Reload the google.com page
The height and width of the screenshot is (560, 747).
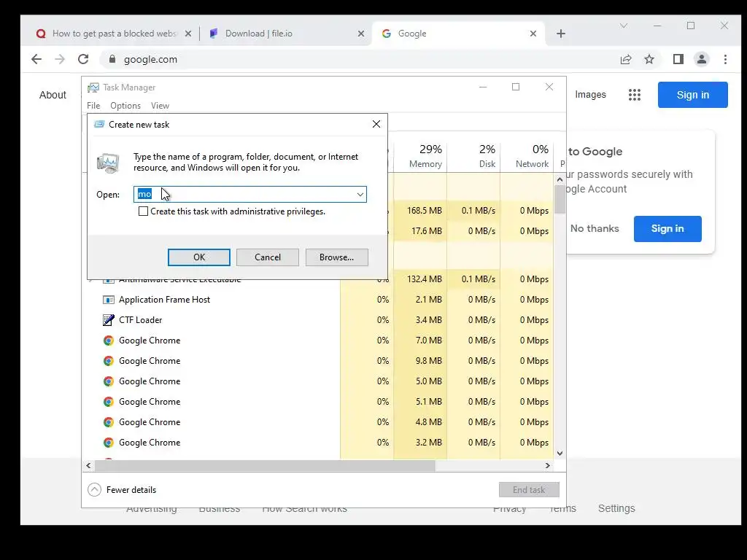[83, 59]
